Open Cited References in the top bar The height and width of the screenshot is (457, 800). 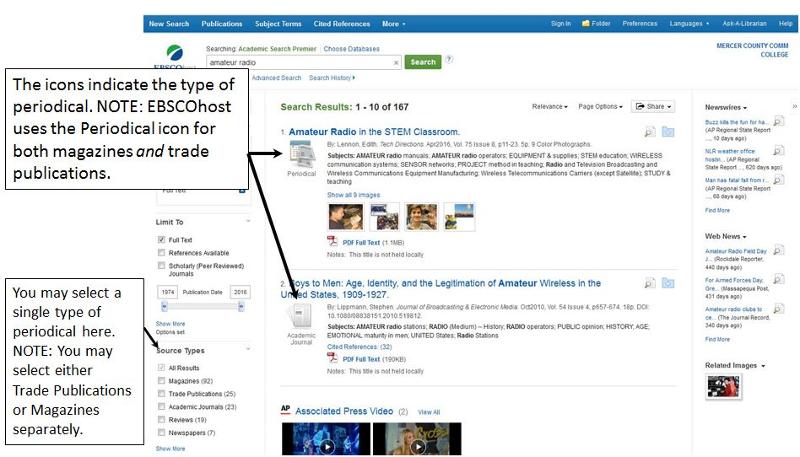342,23
